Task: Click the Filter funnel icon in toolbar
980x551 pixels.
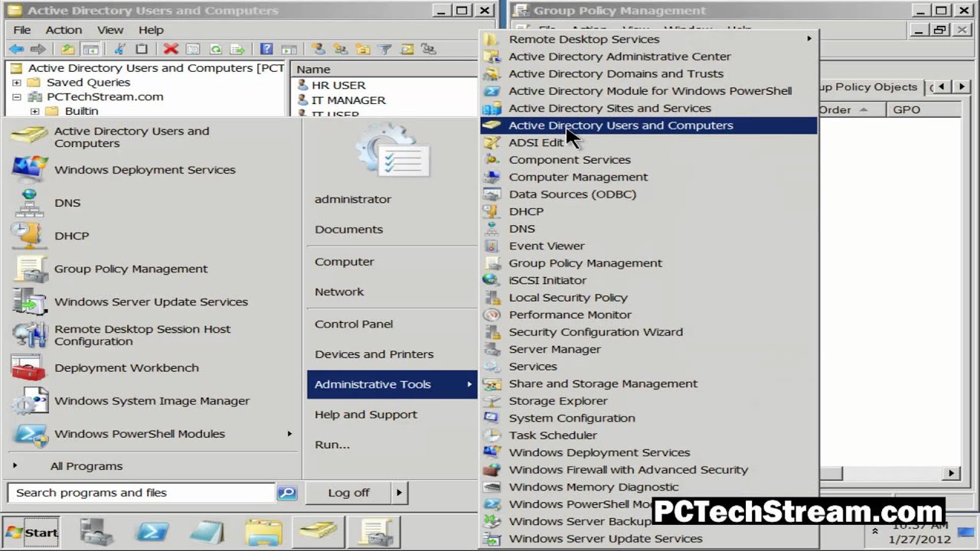Action: pos(385,49)
